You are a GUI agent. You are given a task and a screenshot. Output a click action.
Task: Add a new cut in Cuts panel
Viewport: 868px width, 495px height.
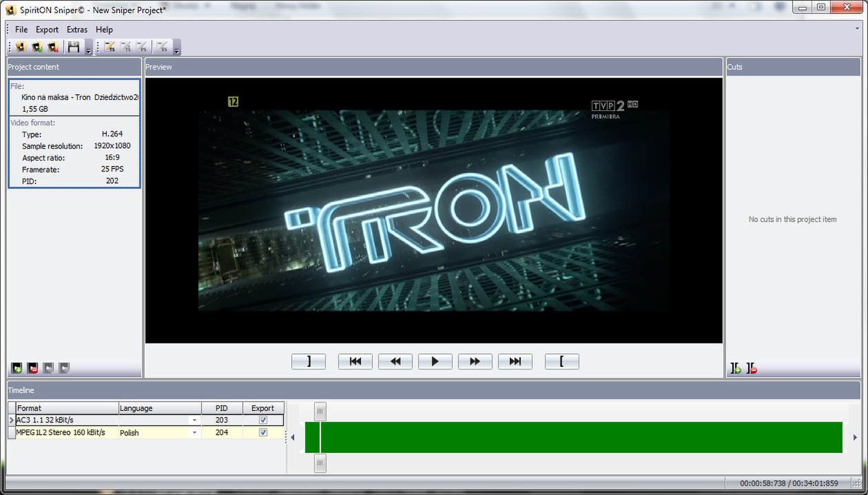tap(736, 369)
